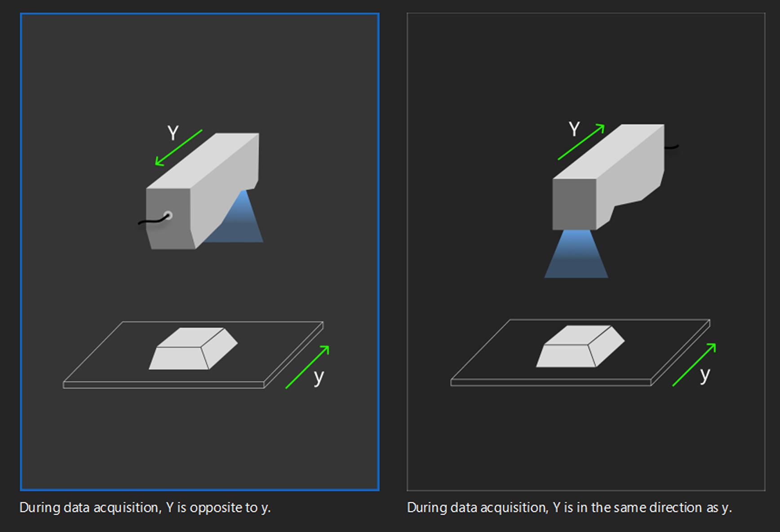
Task: Select the Y same direction as y card
Action: click(x=586, y=252)
